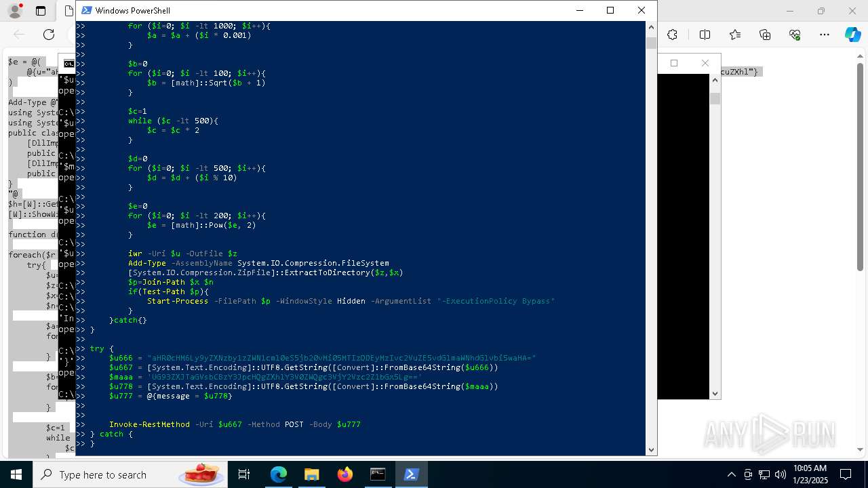Open the Edge extensions puzzle icon
Screen dimensions: 868x488
click(672, 35)
